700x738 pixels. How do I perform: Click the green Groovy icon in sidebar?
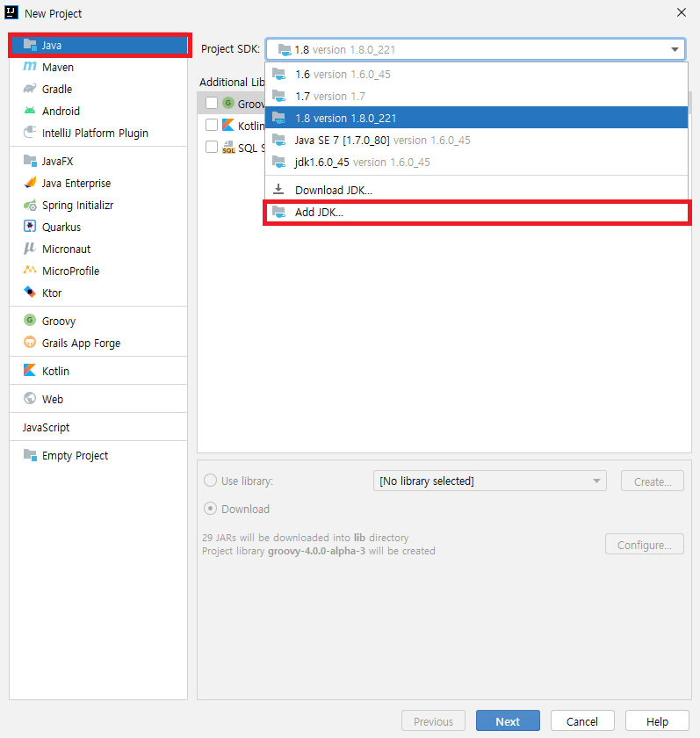click(30, 320)
